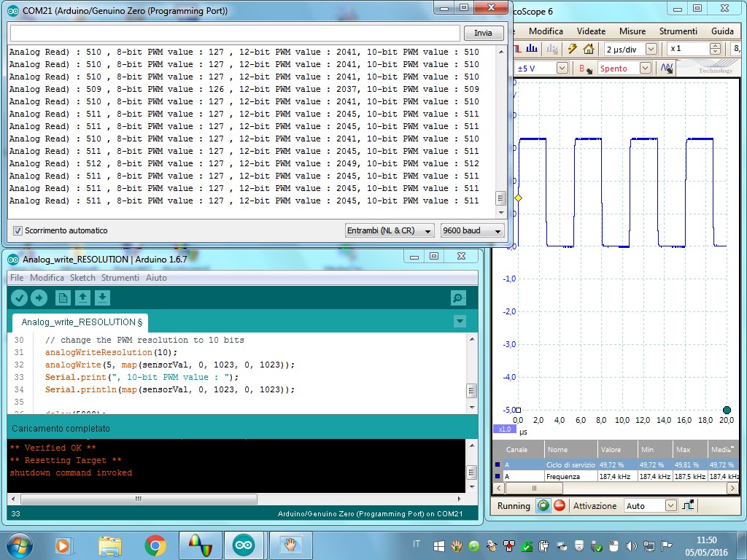747x560 pixels.
Task: Open the Attivazione Auto trigger dropdown
Action: click(649, 505)
